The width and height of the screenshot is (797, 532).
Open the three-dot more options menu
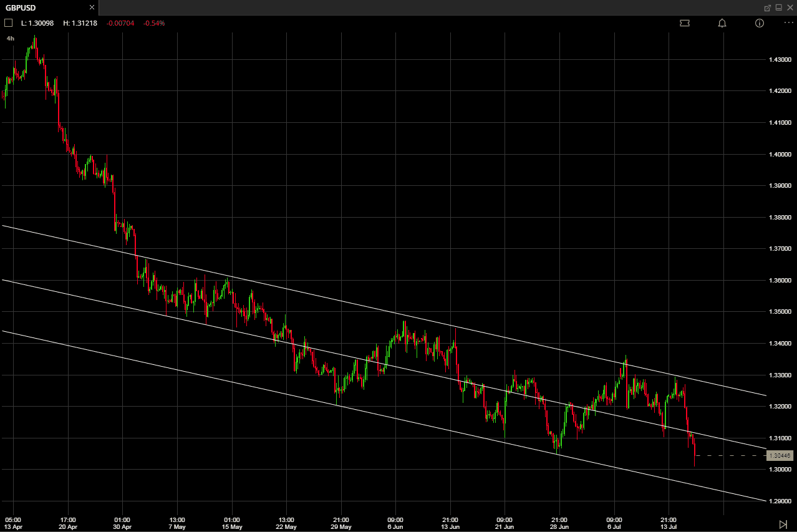(x=788, y=23)
